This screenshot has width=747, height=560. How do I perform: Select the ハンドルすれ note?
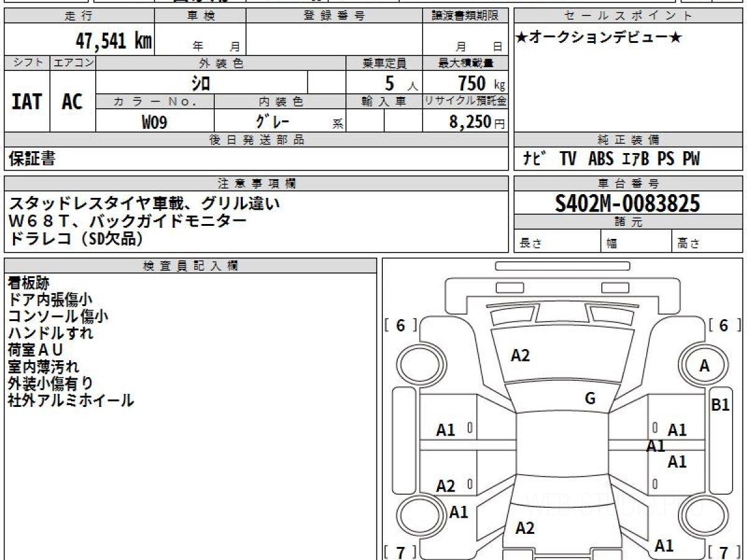coord(50,333)
